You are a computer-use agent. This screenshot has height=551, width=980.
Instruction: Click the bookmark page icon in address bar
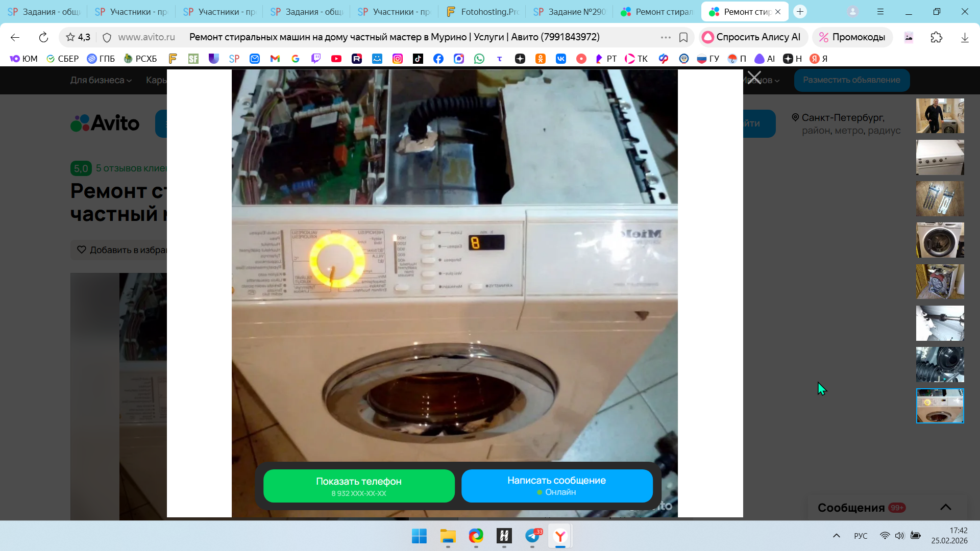[683, 37]
